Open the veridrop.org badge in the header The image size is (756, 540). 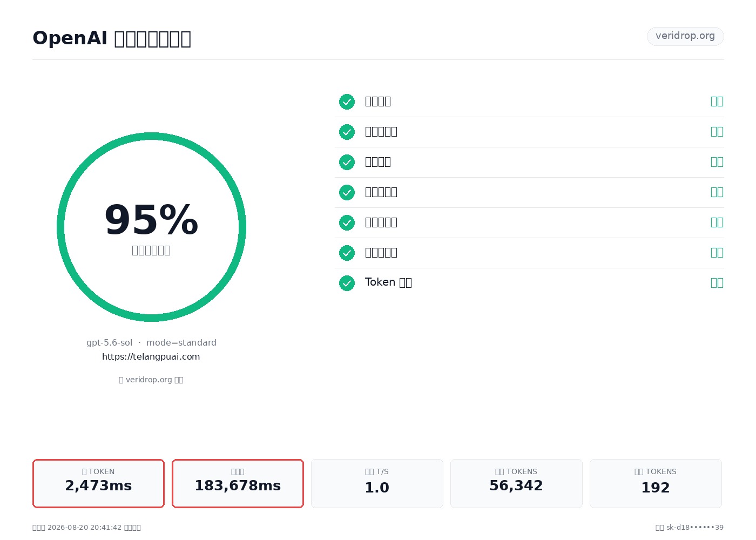click(x=685, y=36)
